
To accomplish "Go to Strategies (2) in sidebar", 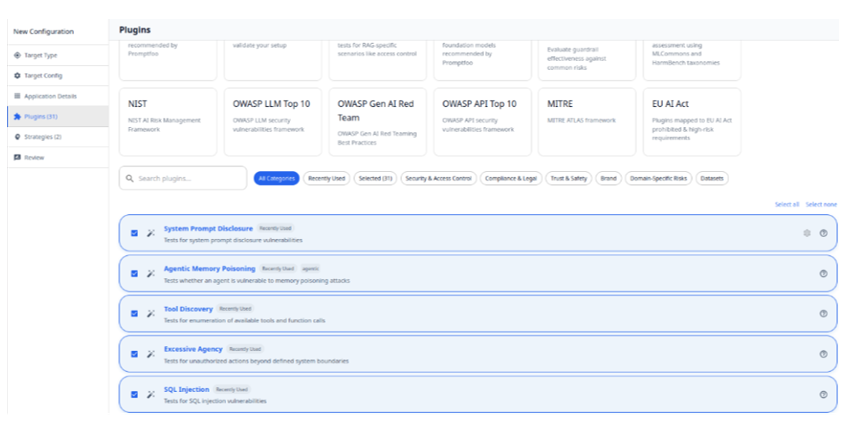I will [43, 137].
